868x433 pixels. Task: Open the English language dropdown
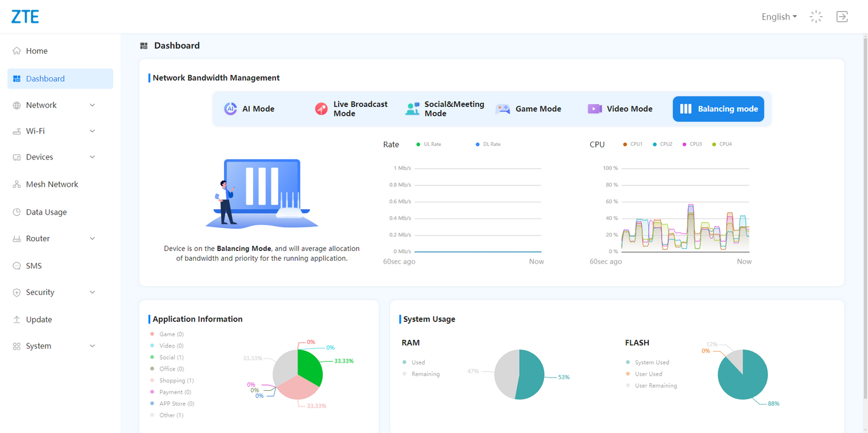click(x=779, y=17)
